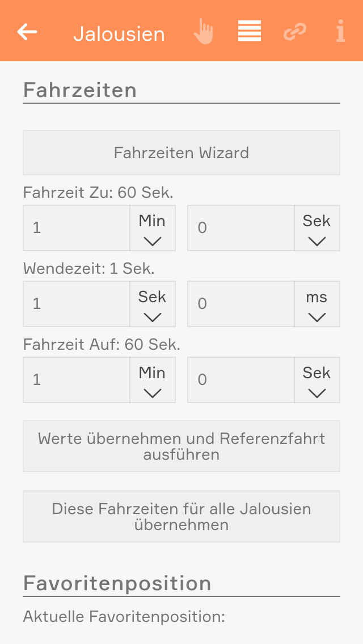Open the list lines icon in header
The width and height of the screenshot is (363, 644).
[250, 31]
